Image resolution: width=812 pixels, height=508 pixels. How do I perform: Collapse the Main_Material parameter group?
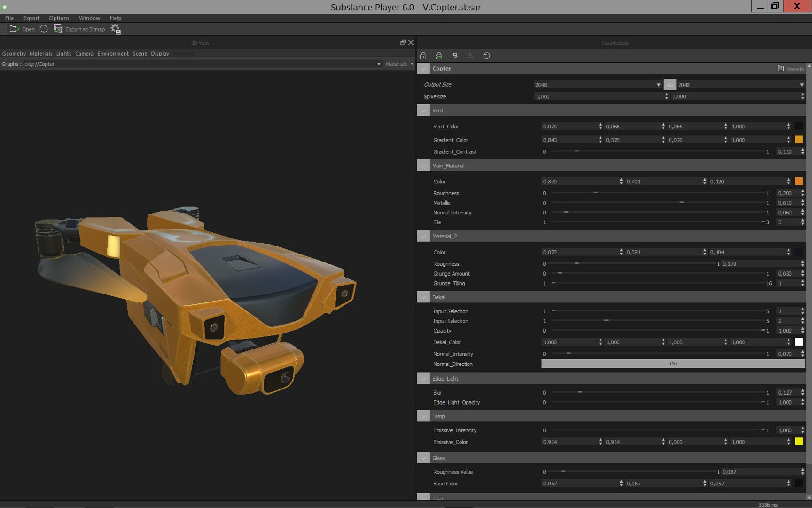coord(423,166)
